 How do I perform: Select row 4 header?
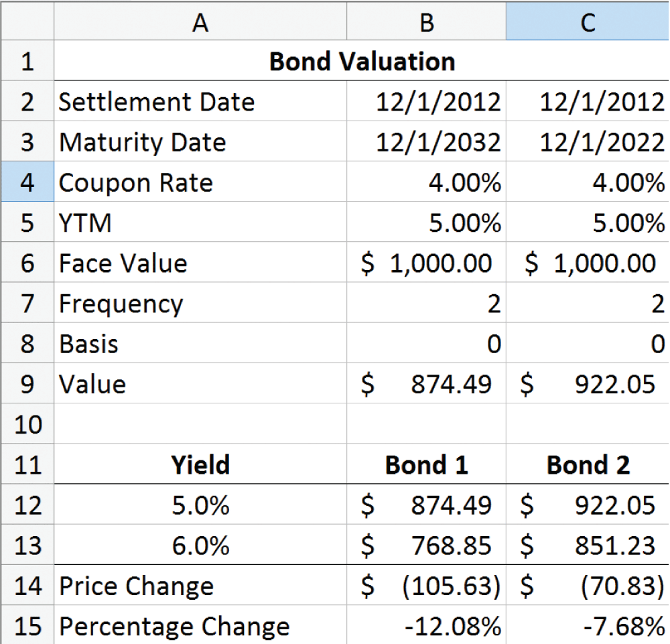click(x=27, y=183)
